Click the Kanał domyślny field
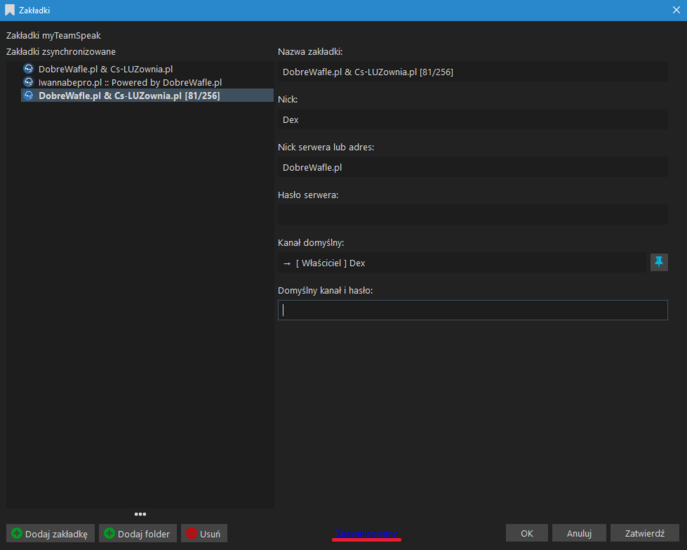The height and width of the screenshot is (550, 687). [462, 263]
